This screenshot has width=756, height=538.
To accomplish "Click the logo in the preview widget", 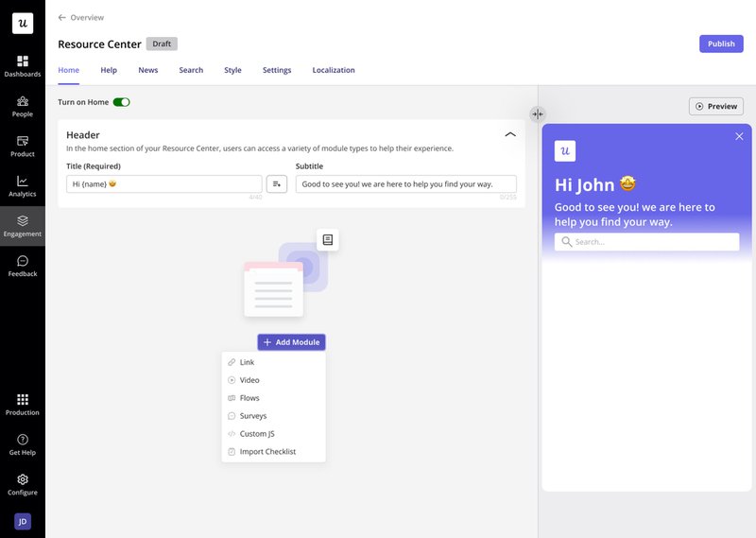I will [565, 151].
